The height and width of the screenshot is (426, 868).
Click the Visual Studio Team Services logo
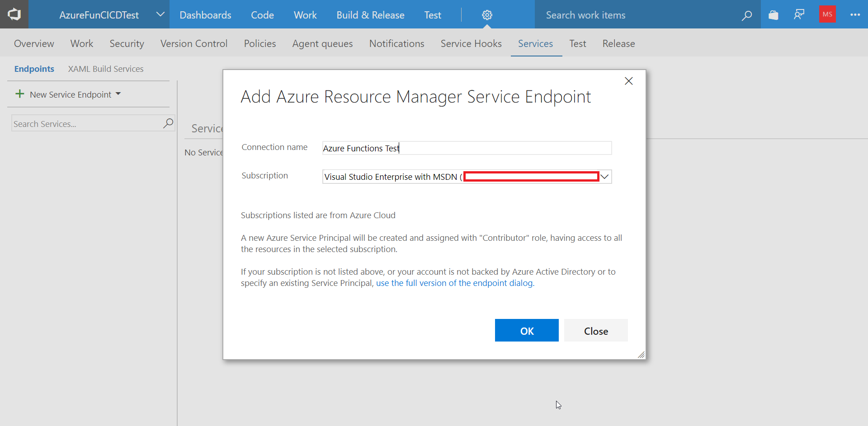pyautogui.click(x=14, y=14)
